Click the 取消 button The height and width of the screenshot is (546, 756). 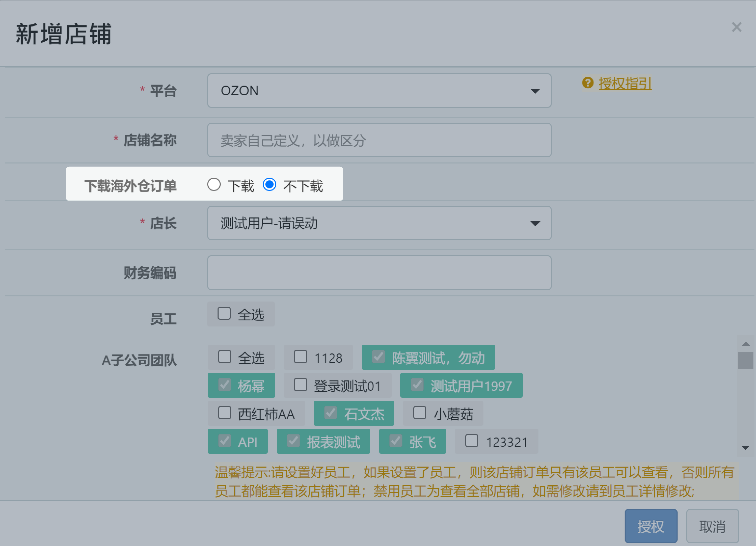[712, 526]
